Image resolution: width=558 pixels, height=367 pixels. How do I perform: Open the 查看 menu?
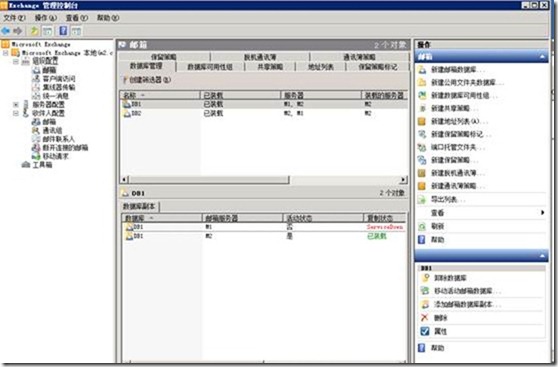coord(77,17)
